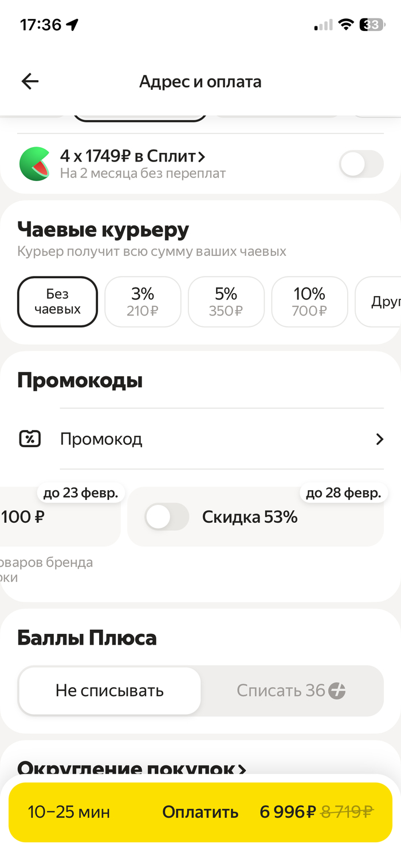
Task: Switch to "Не списывать" points tab
Action: (x=109, y=691)
